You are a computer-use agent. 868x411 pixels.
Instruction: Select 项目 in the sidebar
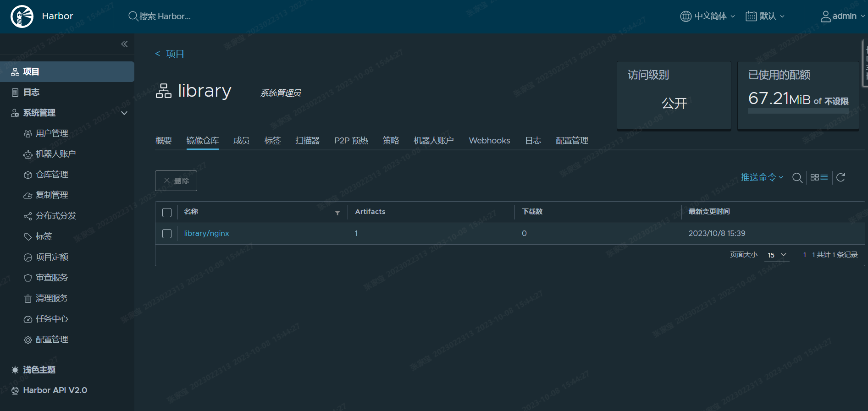click(67, 71)
